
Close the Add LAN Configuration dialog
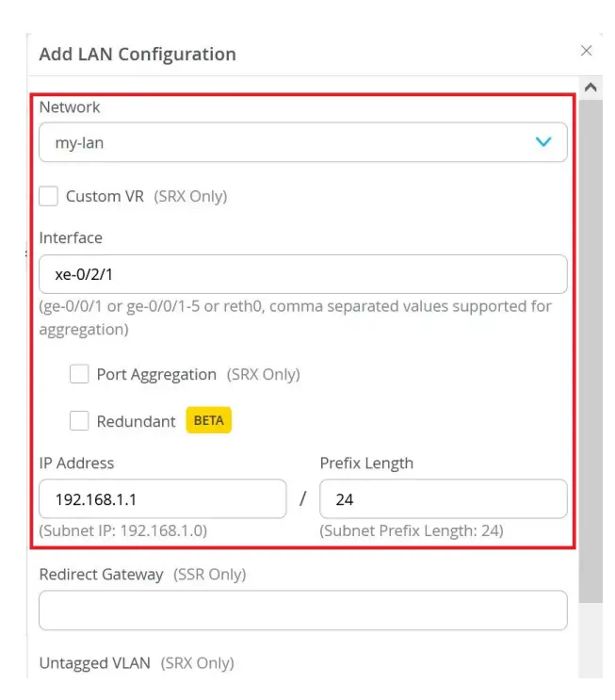pos(587,51)
